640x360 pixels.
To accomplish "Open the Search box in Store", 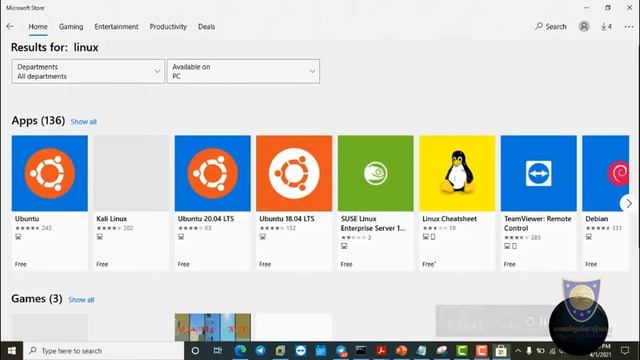I will pos(551,27).
